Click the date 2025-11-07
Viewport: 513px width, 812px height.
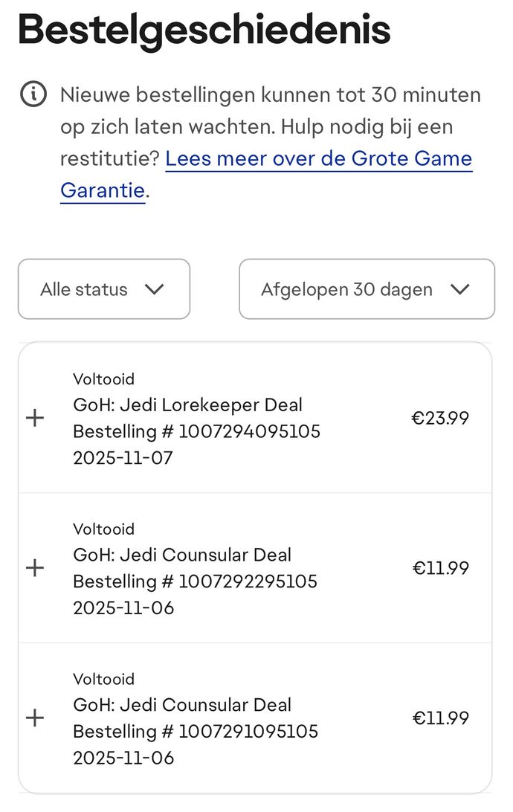coord(123,458)
